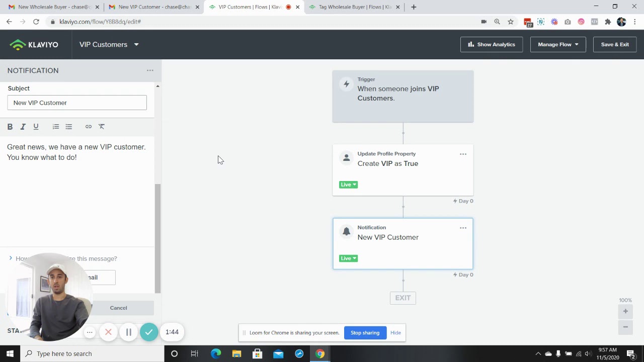Open Live status dropdown on Notification card
Screen dimensions: 644x362
(x=348, y=258)
